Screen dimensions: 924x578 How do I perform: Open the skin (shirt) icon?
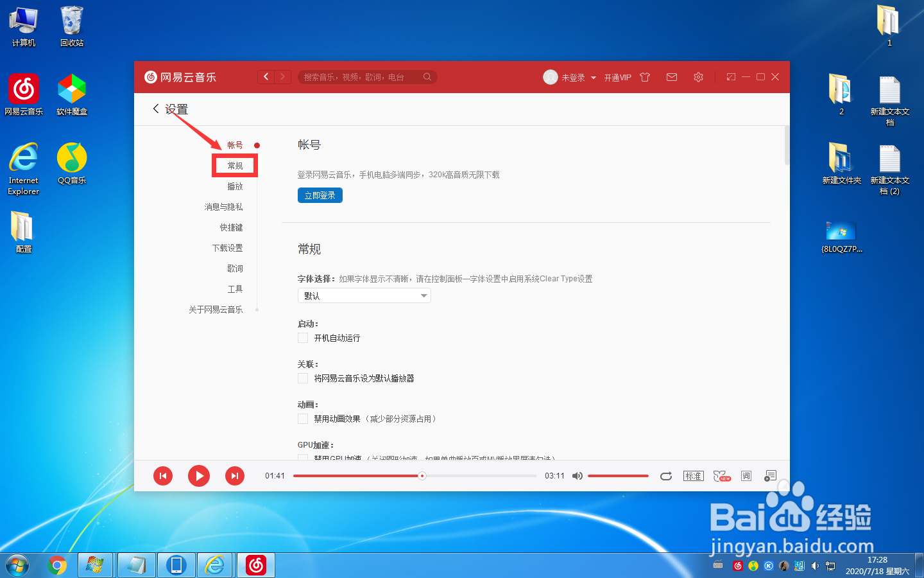tap(645, 77)
